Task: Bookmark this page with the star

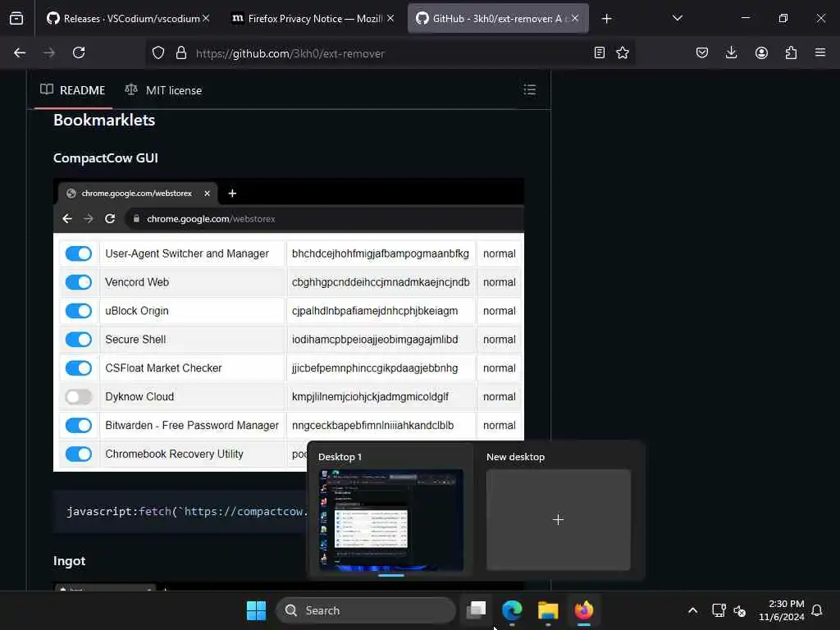Action: pos(623,53)
